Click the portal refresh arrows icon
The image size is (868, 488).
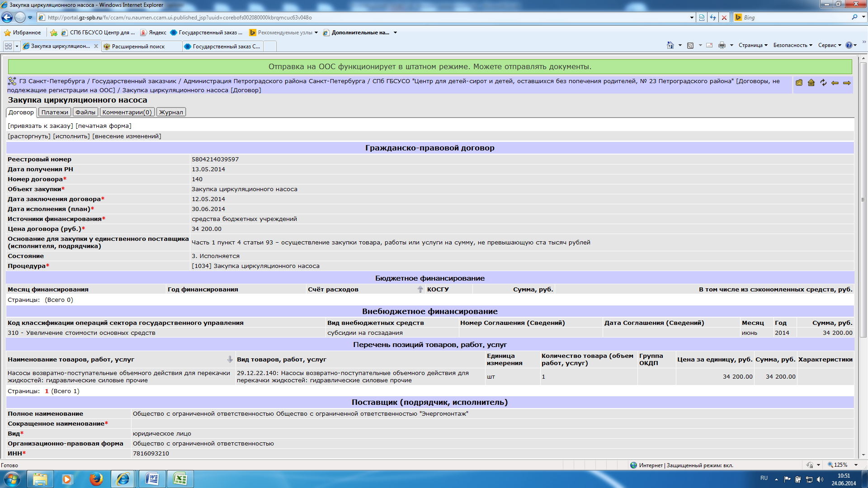(823, 83)
